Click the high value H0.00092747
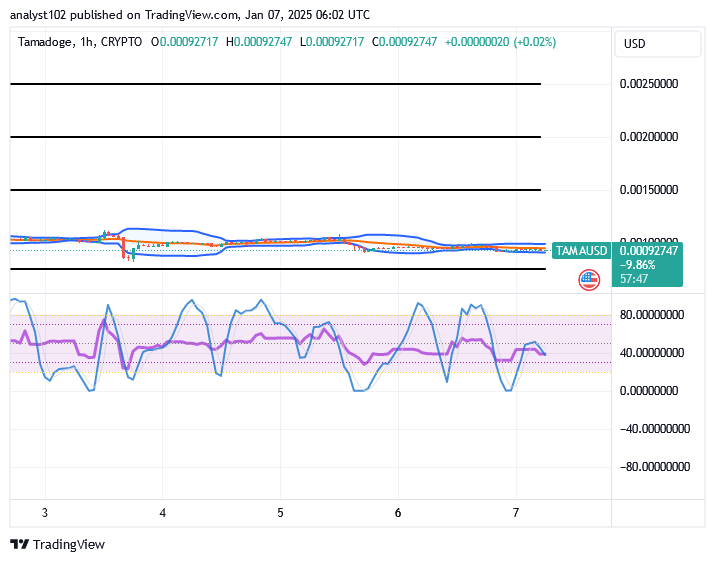This screenshot has height=562, width=715. (x=259, y=42)
